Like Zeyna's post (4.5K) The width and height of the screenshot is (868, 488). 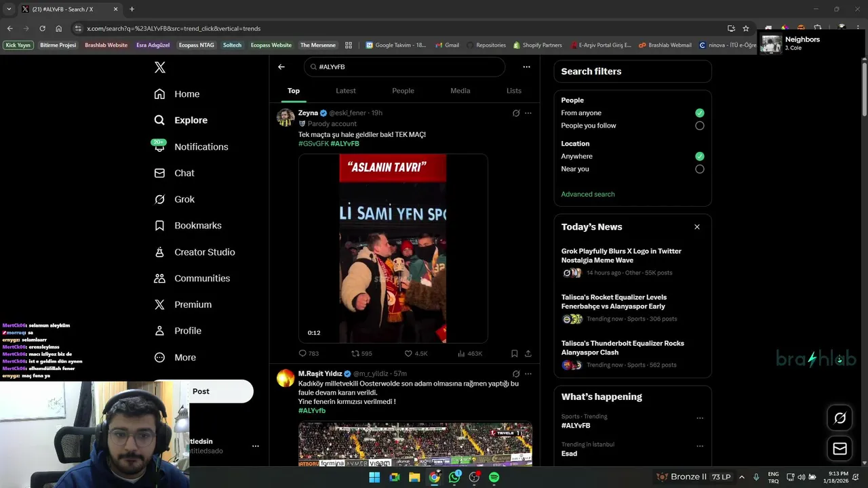(x=416, y=353)
